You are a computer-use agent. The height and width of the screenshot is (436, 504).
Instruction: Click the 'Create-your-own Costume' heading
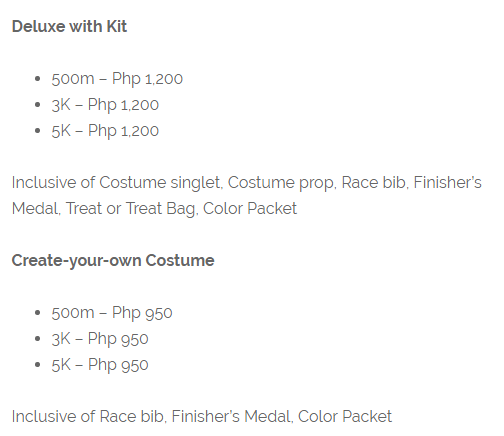[113, 260]
